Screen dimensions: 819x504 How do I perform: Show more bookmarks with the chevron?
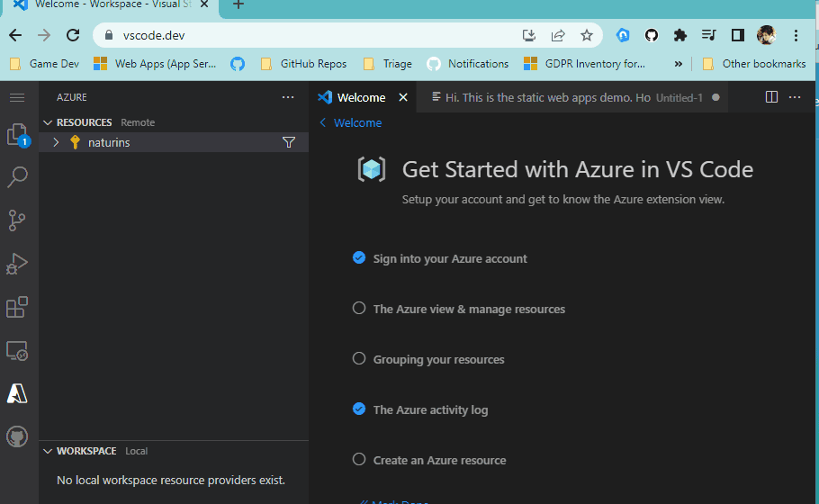coord(678,64)
